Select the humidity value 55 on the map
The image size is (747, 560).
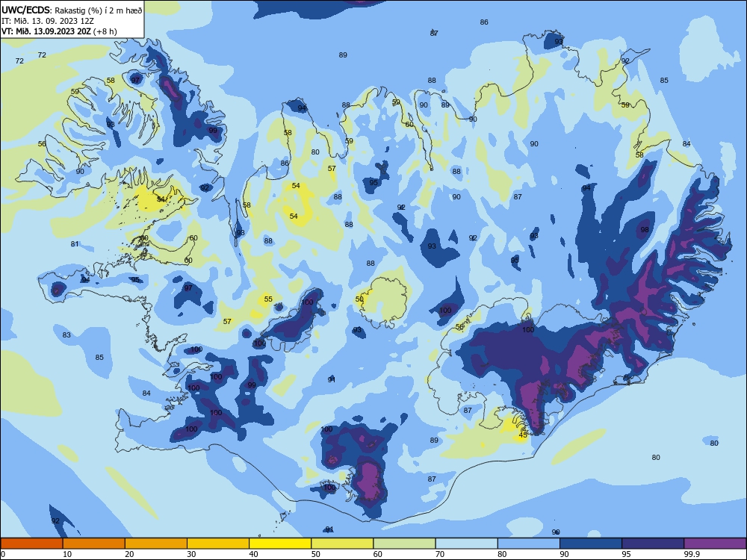[268, 299]
